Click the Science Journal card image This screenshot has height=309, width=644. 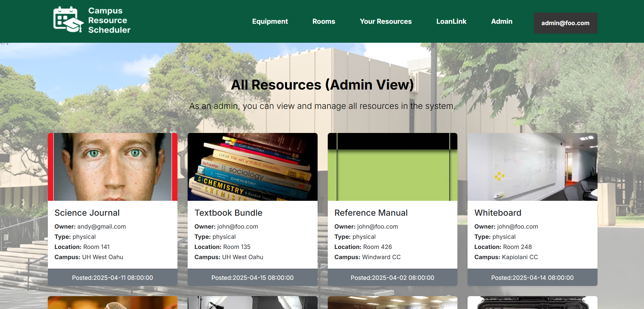point(113,167)
